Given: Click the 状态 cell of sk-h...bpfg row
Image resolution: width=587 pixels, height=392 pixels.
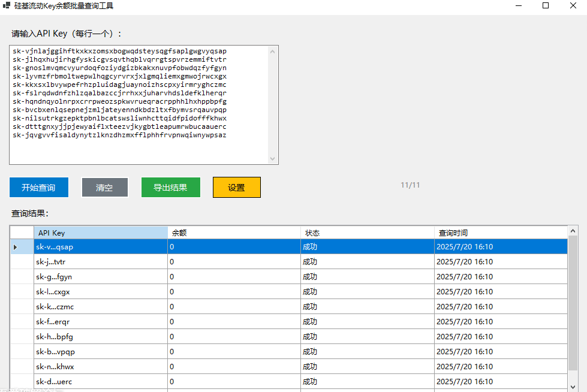Looking at the screenshot, I should coord(367,337).
